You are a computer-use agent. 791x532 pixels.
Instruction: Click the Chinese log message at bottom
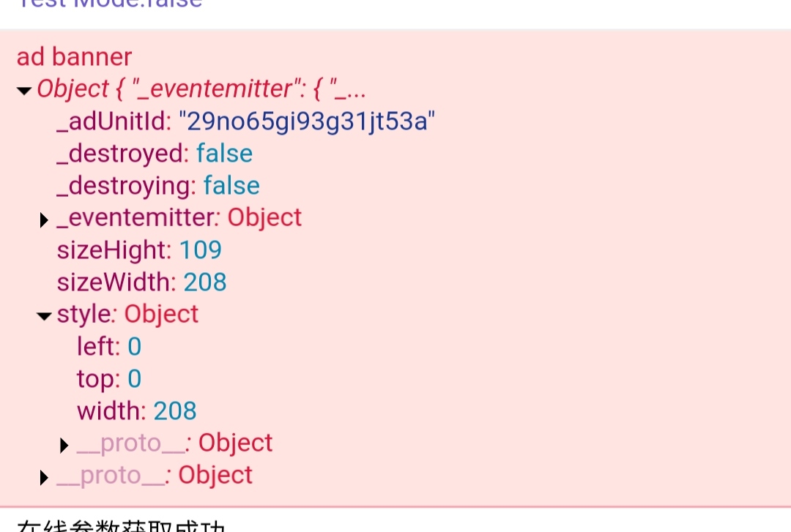121,525
